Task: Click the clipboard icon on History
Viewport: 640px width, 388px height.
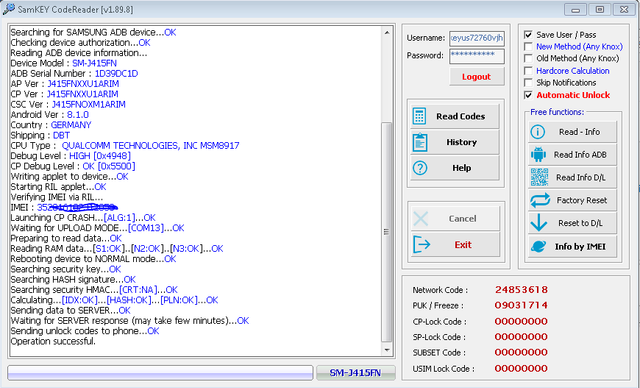Action: click(x=420, y=142)
